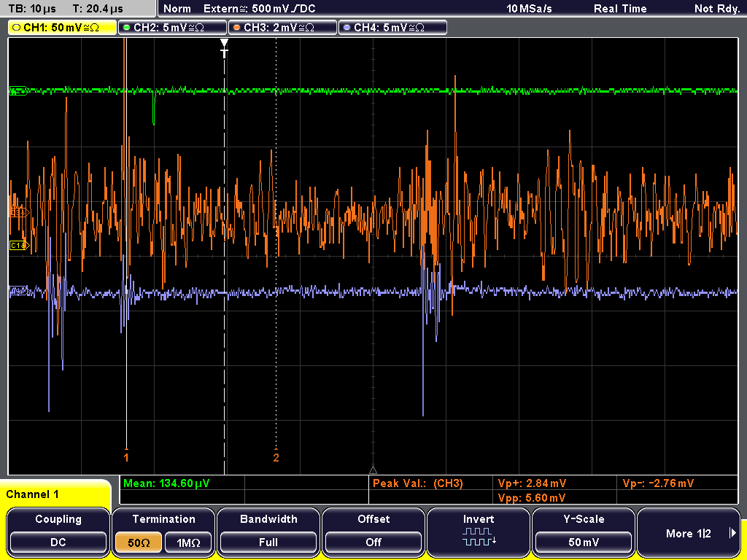This screenshot has height=560, width=747.
Task: Set termination to 50Ω
Action: (139, 542)
